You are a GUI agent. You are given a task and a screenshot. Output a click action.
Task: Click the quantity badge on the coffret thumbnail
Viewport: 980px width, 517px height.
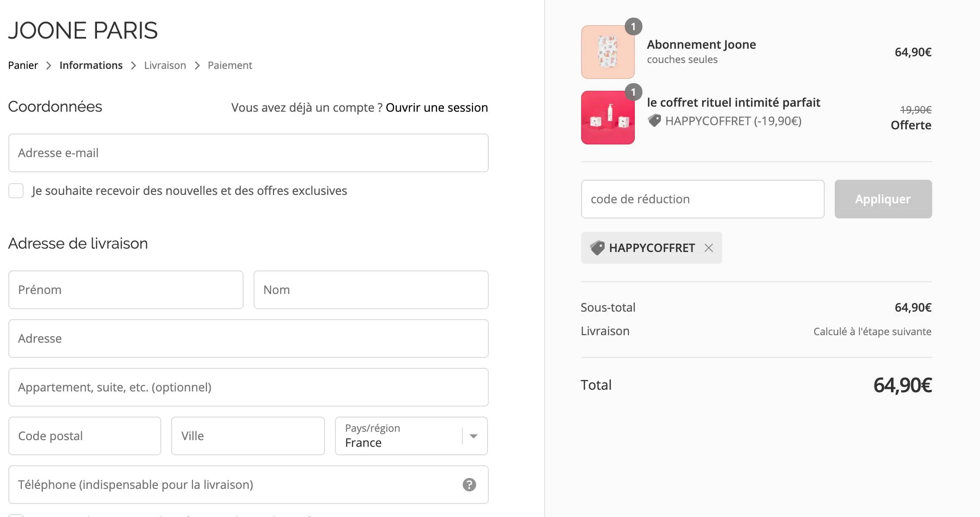[633, 92]
